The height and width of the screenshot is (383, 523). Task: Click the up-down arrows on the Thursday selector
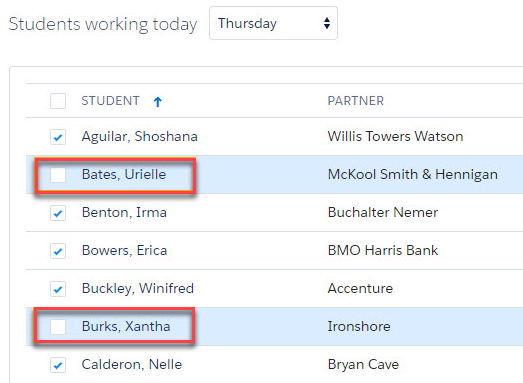pyautogui.click(x=327, y=23)
